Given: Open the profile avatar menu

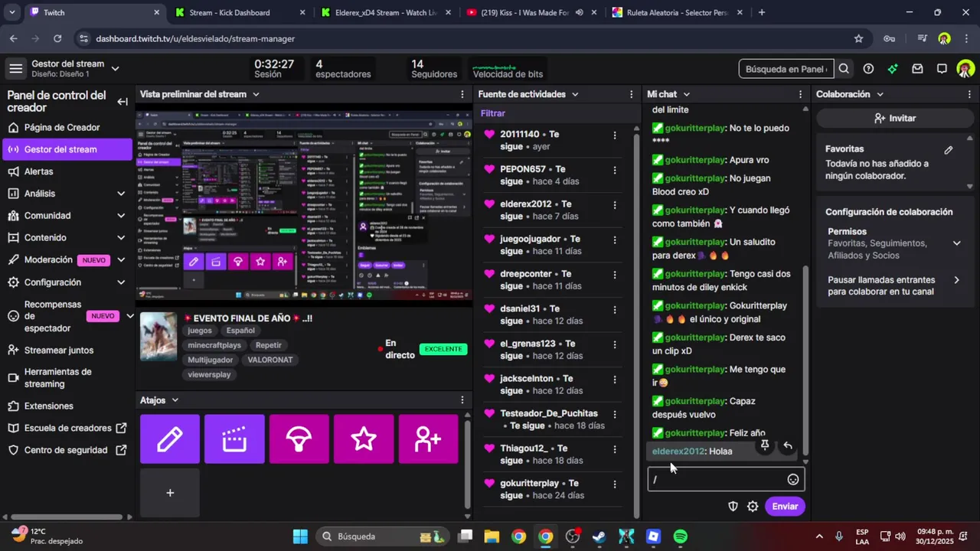Looking at the screenshot, I should (x=965, y=69).
